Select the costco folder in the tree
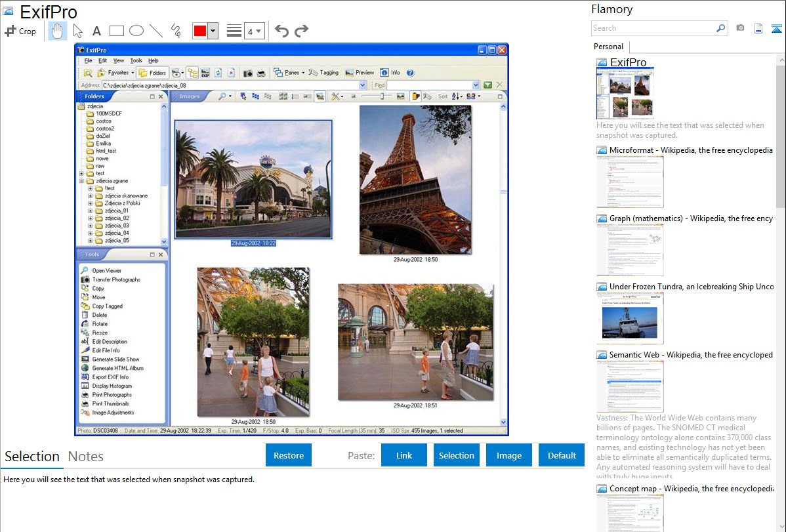This screenshot has width=786, height=532. pos(103,121)
